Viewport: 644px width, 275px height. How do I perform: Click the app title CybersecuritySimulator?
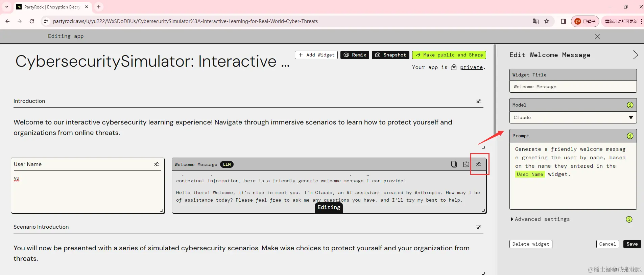[x=152, y=61]
